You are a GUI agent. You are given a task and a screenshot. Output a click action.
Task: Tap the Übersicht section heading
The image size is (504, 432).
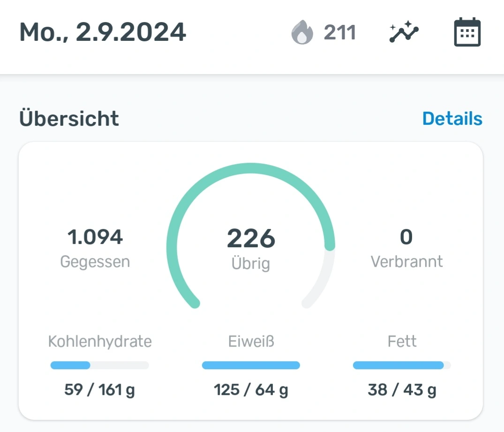click(69, 119)
